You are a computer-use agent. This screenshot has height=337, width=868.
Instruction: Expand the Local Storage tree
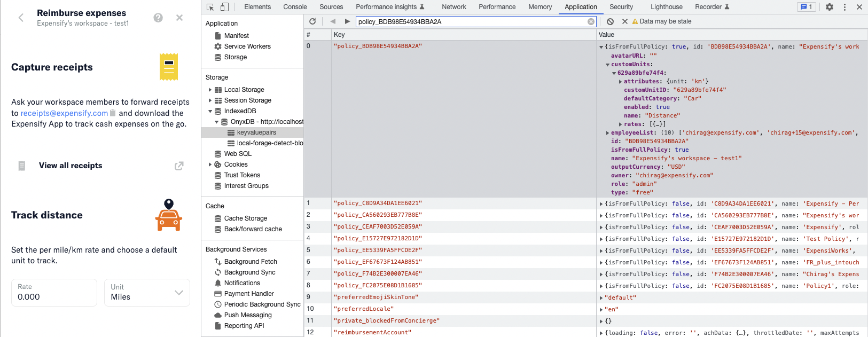pos(210,90)
